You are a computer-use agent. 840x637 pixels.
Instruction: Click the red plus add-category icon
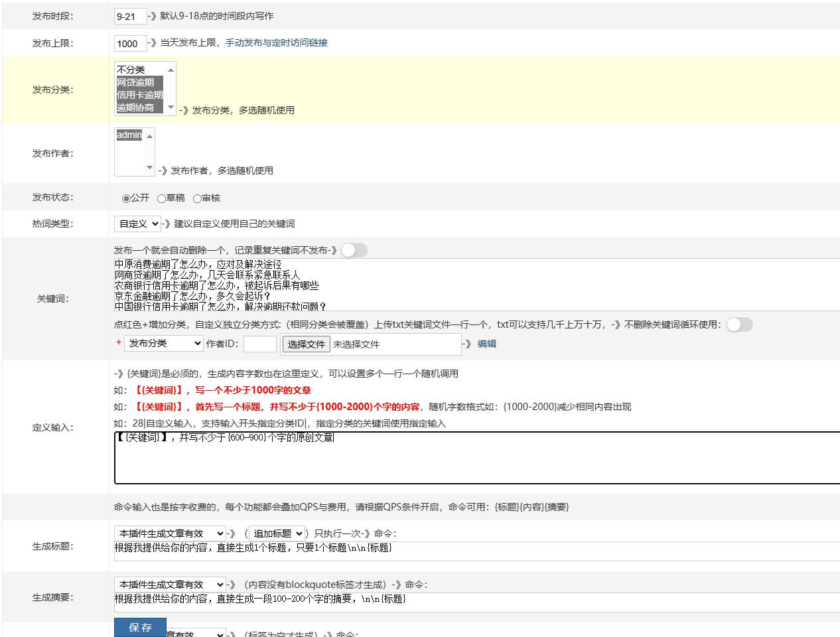[x=119, y=342]
